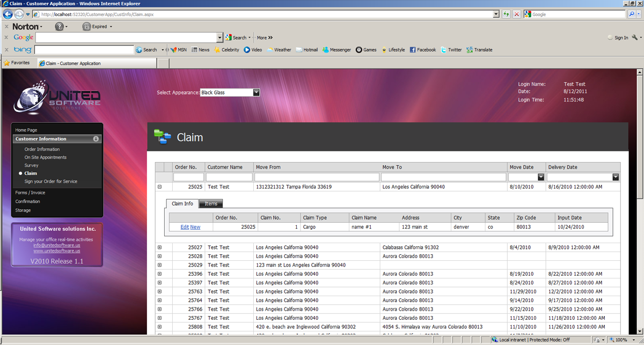Open the Forms / Invoice menu

pyautogui.click(x=30, y=193)
